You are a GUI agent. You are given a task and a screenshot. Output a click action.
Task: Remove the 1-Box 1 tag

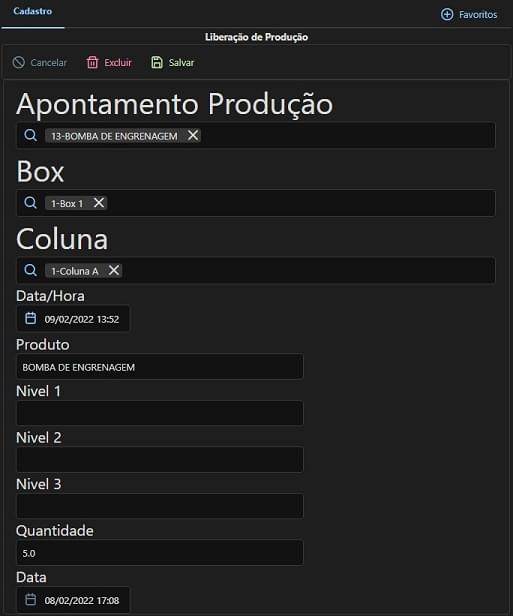99,203
